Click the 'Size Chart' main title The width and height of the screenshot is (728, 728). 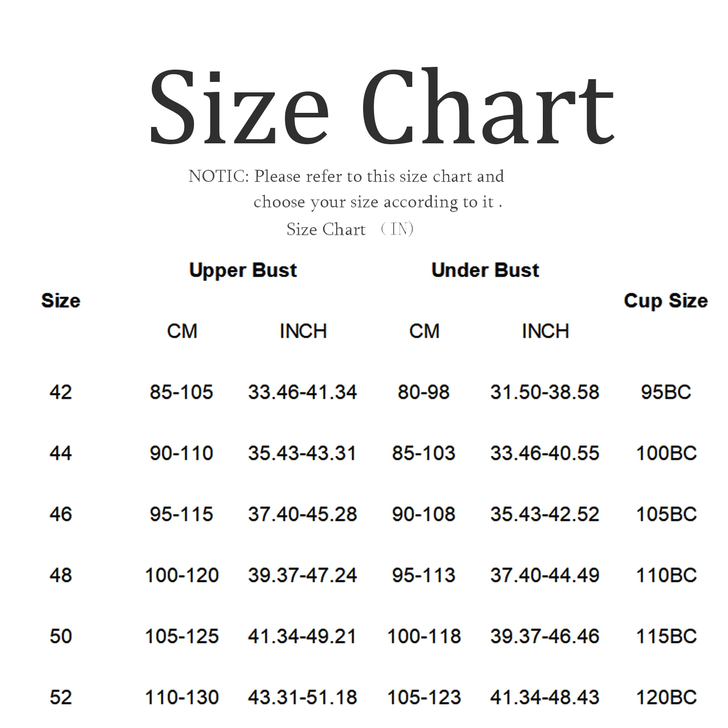pyautogui.click(x=381, y=107)
